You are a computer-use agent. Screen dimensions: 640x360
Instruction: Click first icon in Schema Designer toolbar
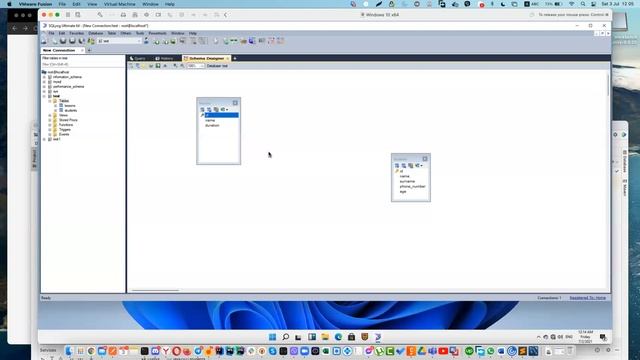pyautogui.click(x=131, y=66)
